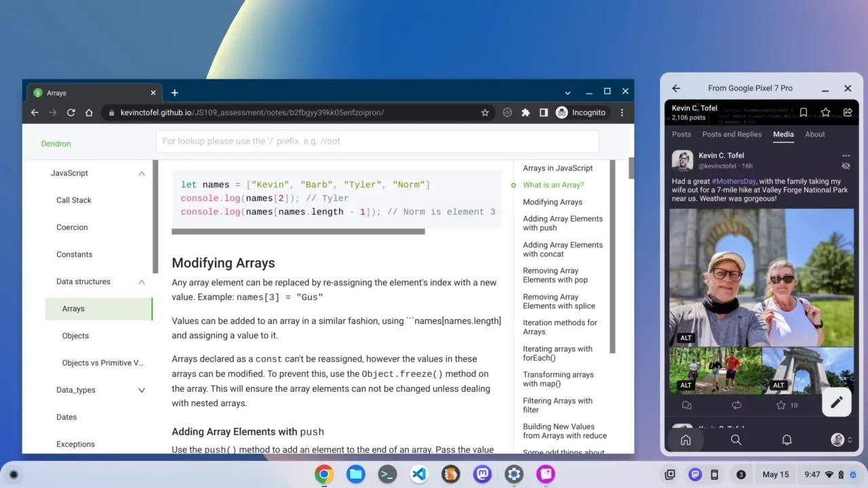Share the Mastodon profile

(848, 113)
